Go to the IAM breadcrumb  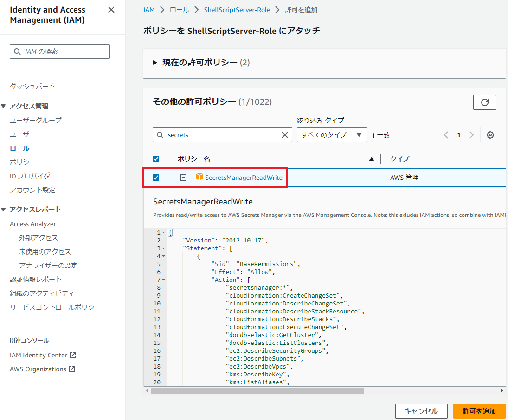click(149, 10)
